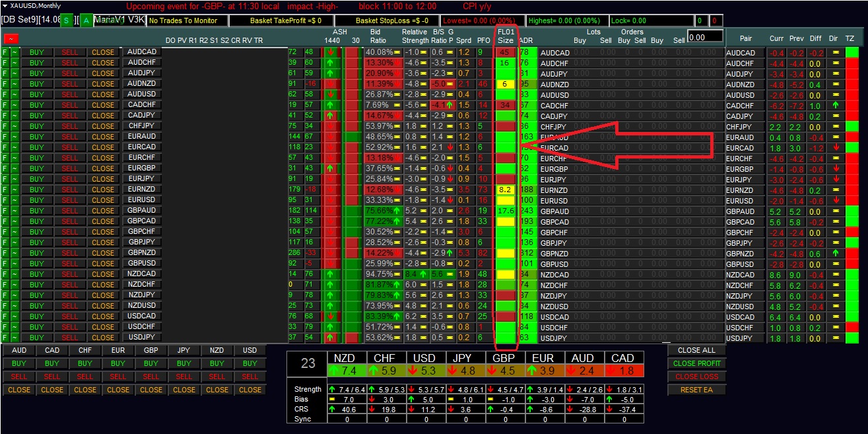
Task: Click the red 45 FL01 Size cell for AUDCAD
Action: pyautogui.click(x=506, y=52)
